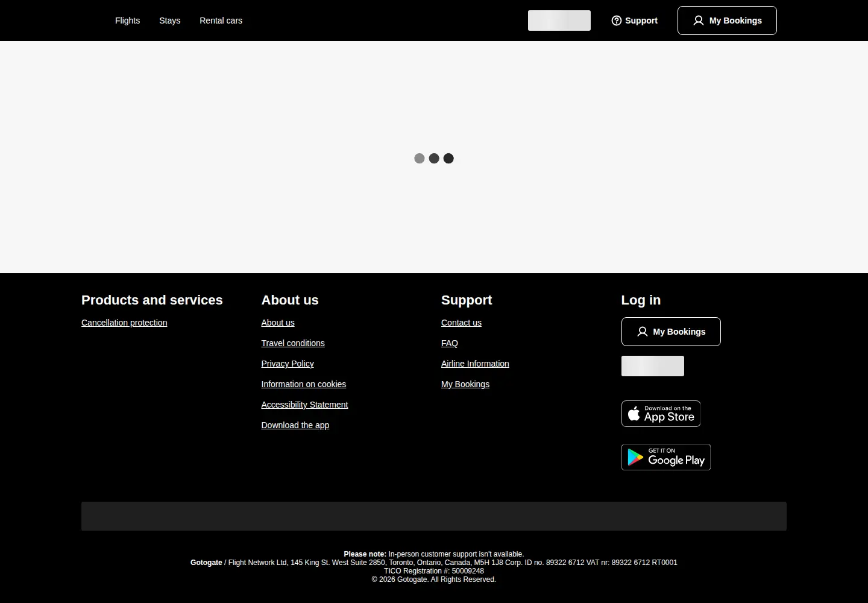Follow the Download the app link
The width and height of the screenshot is (868, 603).
click(x=295, y=425)
